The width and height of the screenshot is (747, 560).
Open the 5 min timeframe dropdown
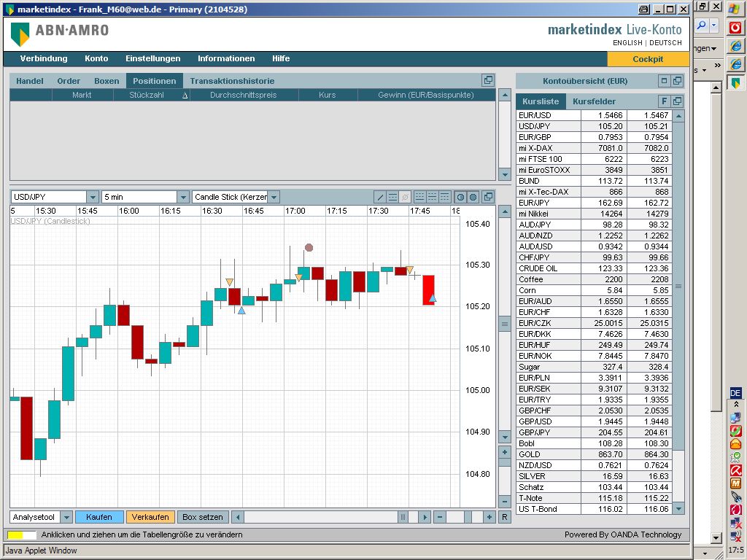pyautogui.click(x=182, y=197)
